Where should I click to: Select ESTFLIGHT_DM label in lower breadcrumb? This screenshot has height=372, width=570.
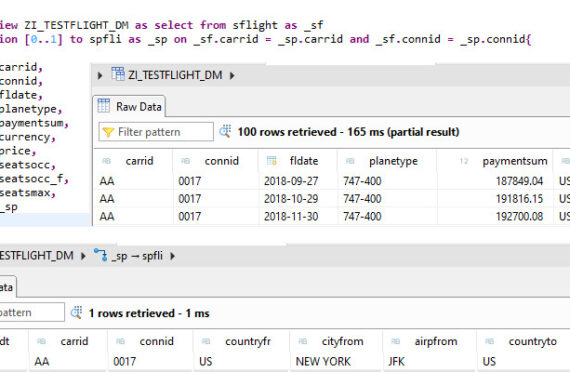point(37,256)
